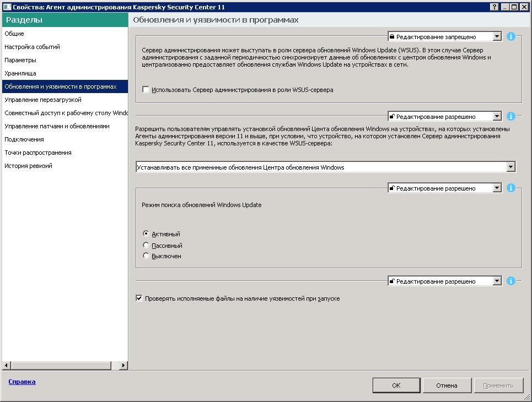This screenshot has width=532, height=402.
Task: Select Обновления и уязвимости в программах section
Action: (65, 86)
